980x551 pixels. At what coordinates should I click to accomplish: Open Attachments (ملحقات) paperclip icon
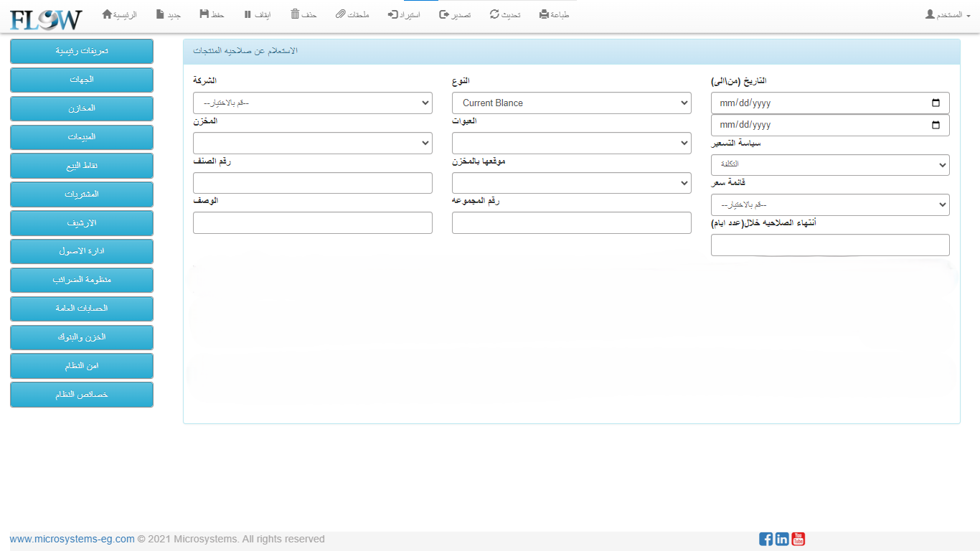(x=341, y=14)
